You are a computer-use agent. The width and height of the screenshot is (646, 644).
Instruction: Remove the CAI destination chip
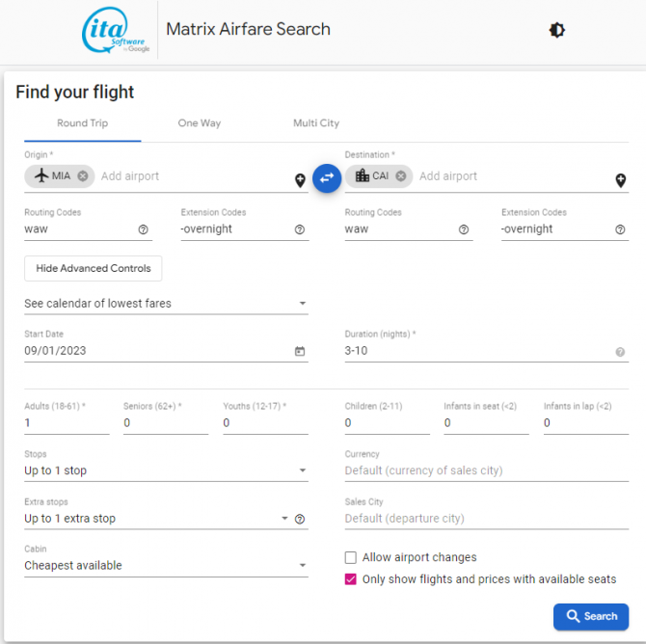400,176
